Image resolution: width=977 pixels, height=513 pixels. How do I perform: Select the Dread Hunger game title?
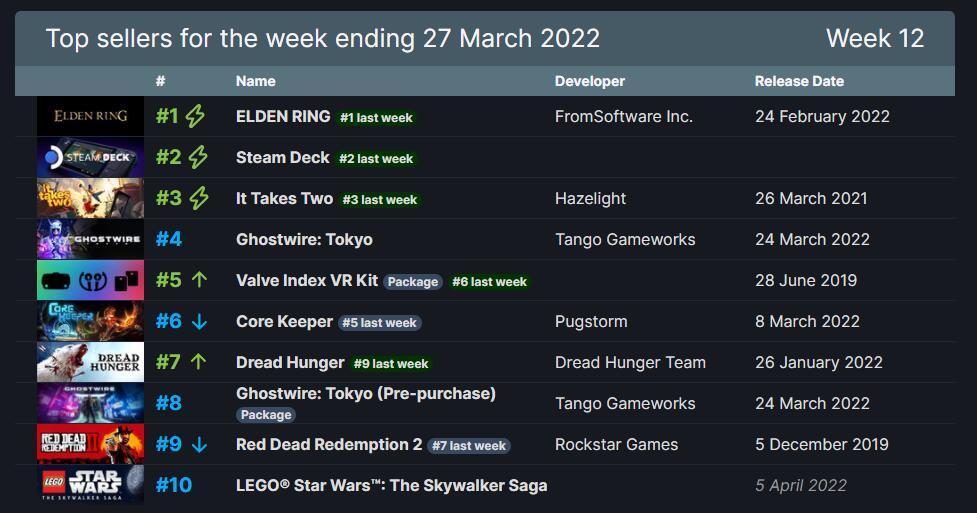point(290,362)
